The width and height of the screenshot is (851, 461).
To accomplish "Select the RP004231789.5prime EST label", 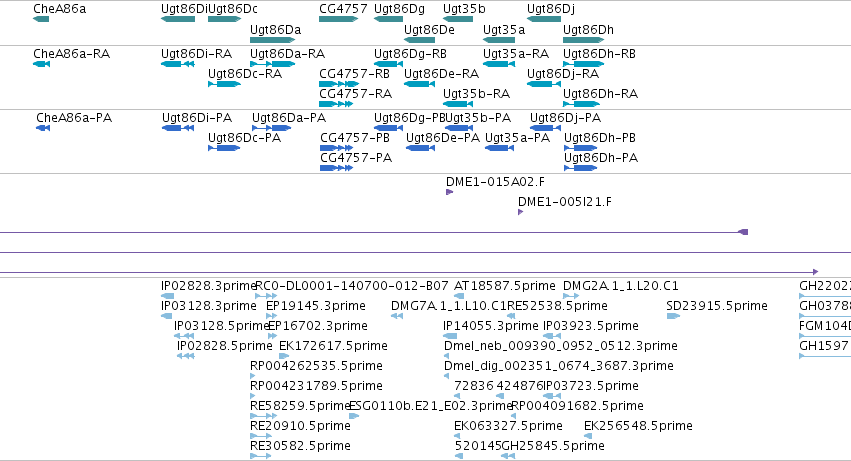I will click(316, 387).
